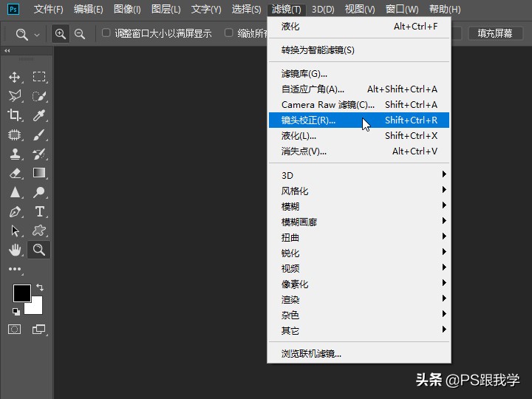Select the Clone Stamp tool
Screen dimensions: 532x399
click(14, 154)
